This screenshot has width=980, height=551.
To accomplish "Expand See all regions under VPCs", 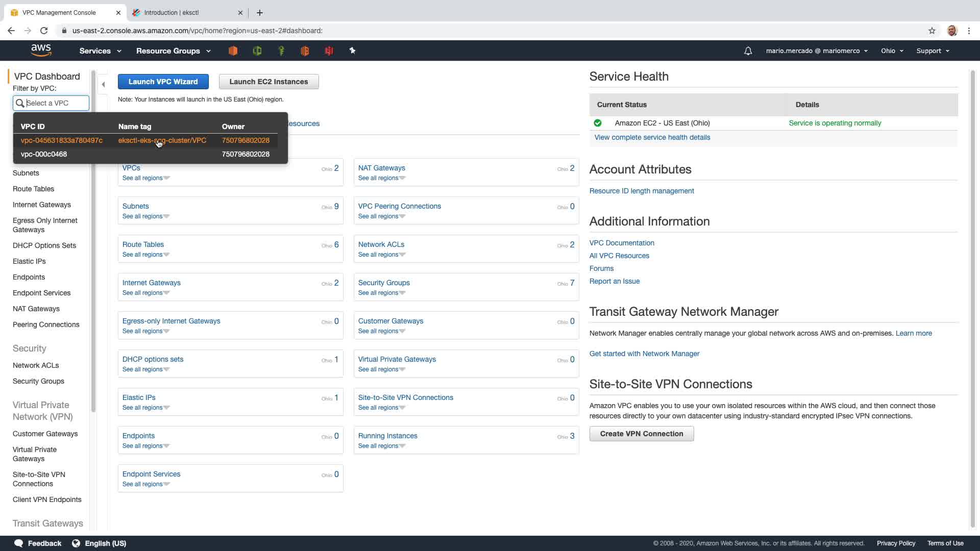I will (x=146, y=178).
